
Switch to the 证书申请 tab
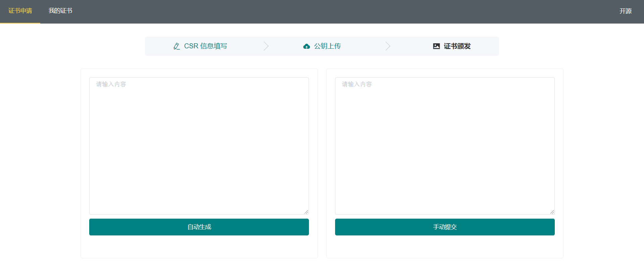tap(20, 11)
